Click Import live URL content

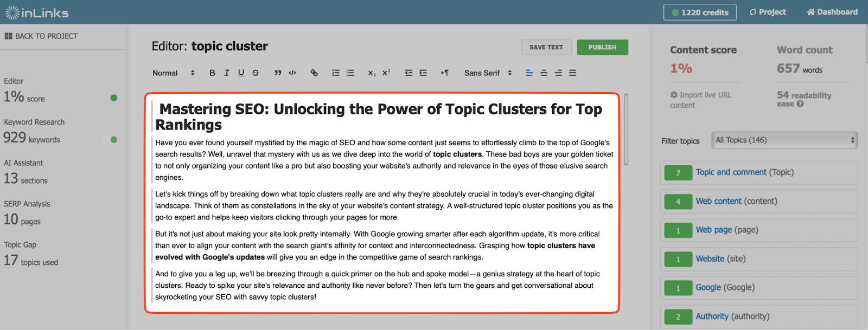[701, 100]
